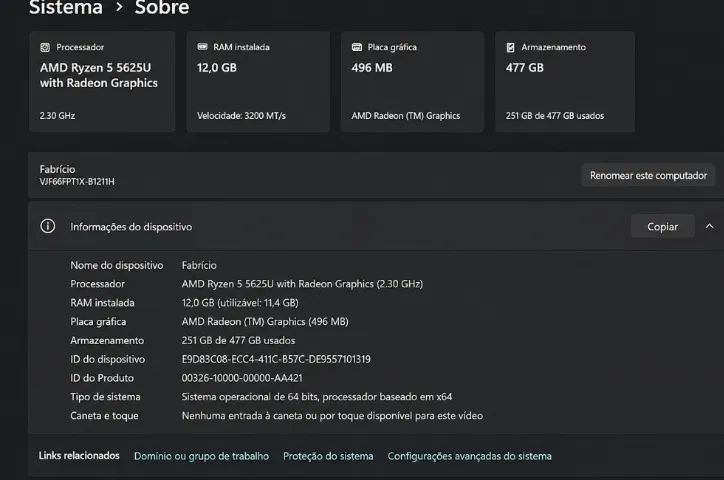724x480 pixels.
Task: Click the Tipo de sistema 64 bits value
Action: pyautogui.click(x=317, y=397)
